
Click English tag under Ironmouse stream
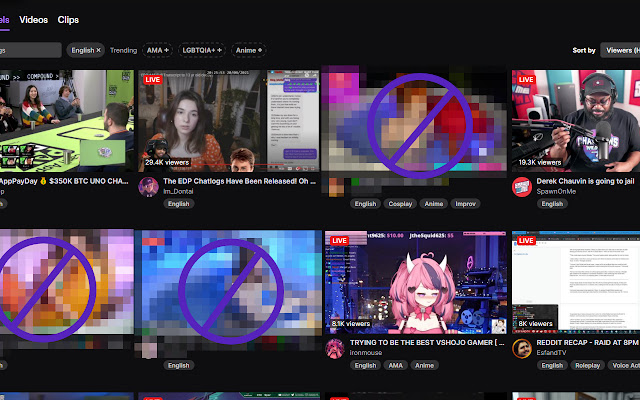pyautogui.click(x=365, y=365)
